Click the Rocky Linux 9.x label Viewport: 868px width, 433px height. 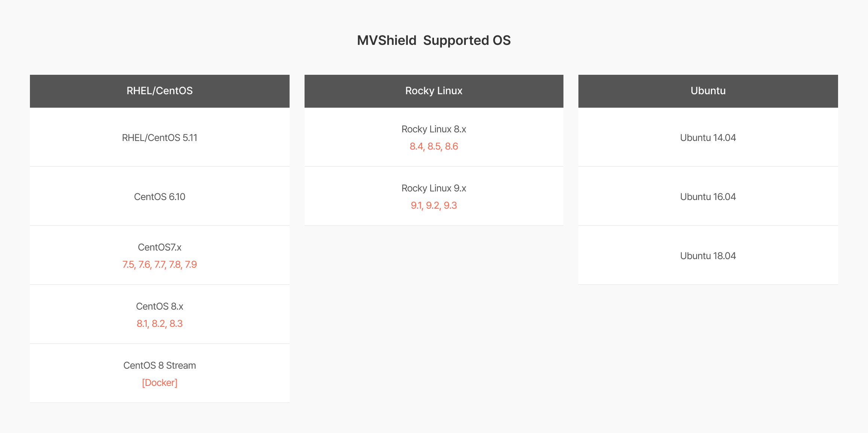(434, 188)
